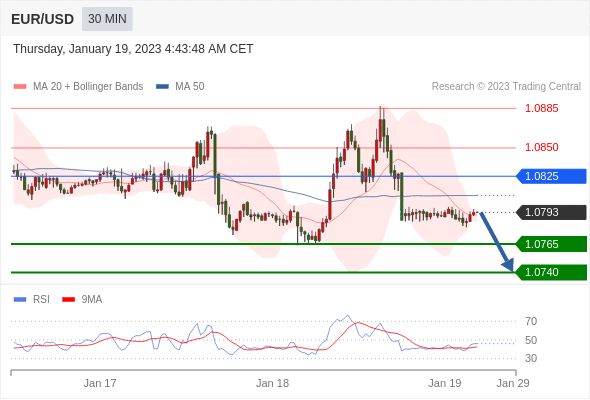Screen dimensions: 590x400
Task: Click the 1.0885 resistance level label
Action: click(x=542, y=108)
